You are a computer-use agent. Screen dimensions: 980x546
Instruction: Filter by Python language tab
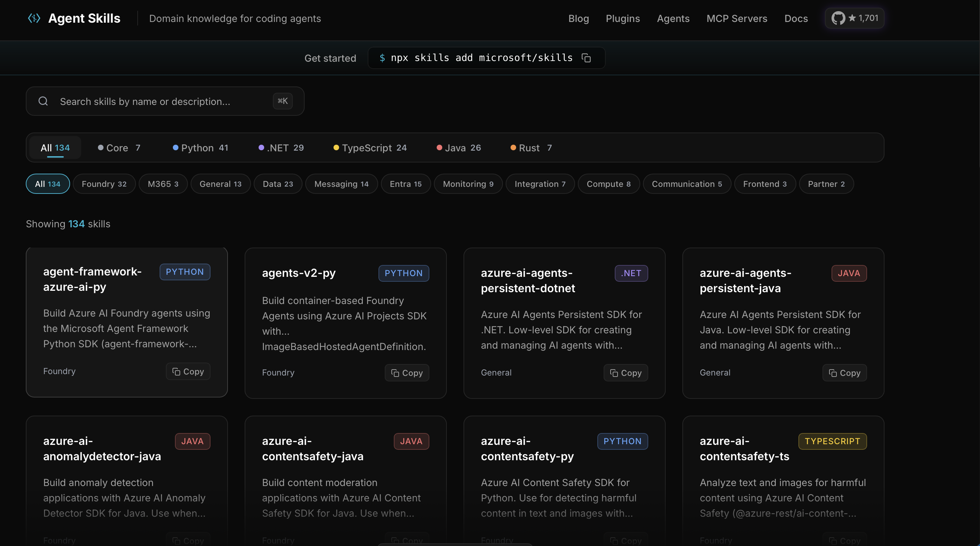tap(200, 147)
